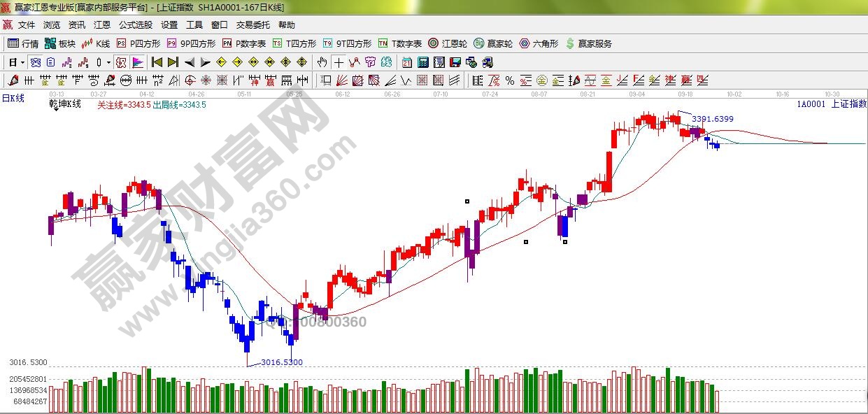Open the 江恩轮 (Gann wheel) tool

448,43
